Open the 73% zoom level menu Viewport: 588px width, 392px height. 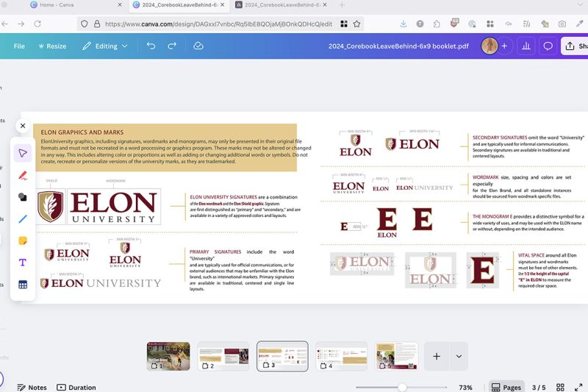(x=465, y=387)
